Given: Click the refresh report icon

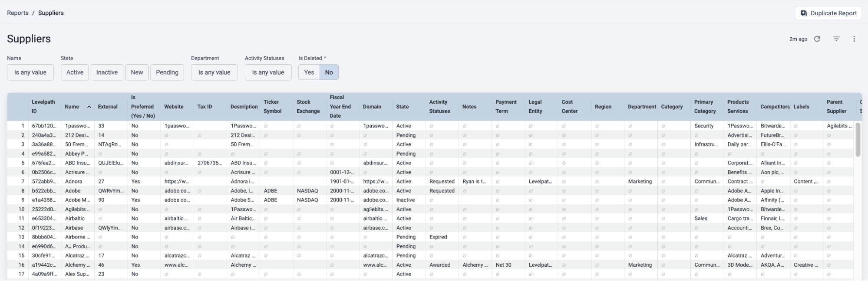Looking at the screenshot, I should (817, 39).
